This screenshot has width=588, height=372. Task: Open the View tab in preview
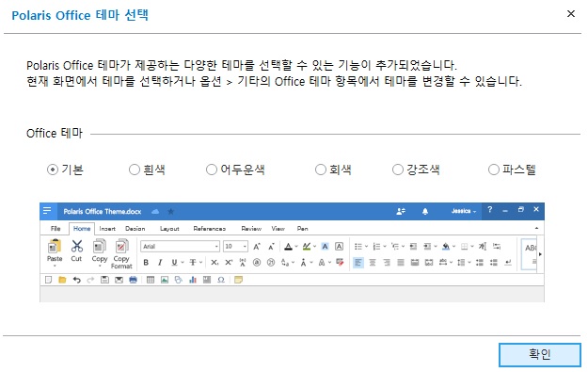pos(278,229)
